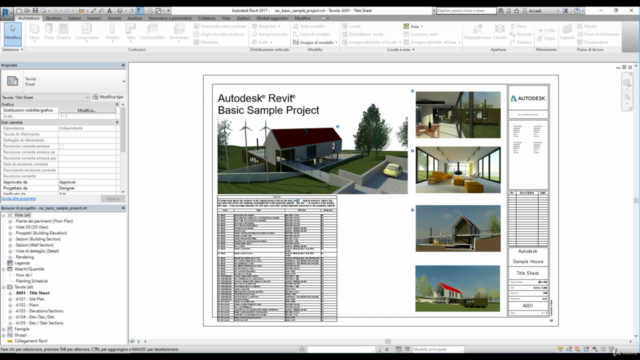
Task: Choose the Porta door tool
Action: (x=49, y=32)
